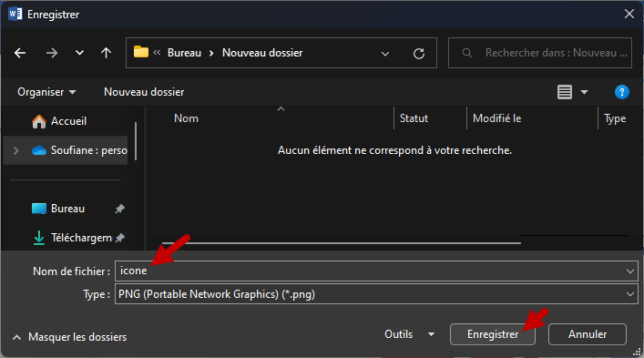Image resolution: width=644 pixels, height=358 pixels.
Task: Click the Enregistrer button
Action: click(493, 334)
